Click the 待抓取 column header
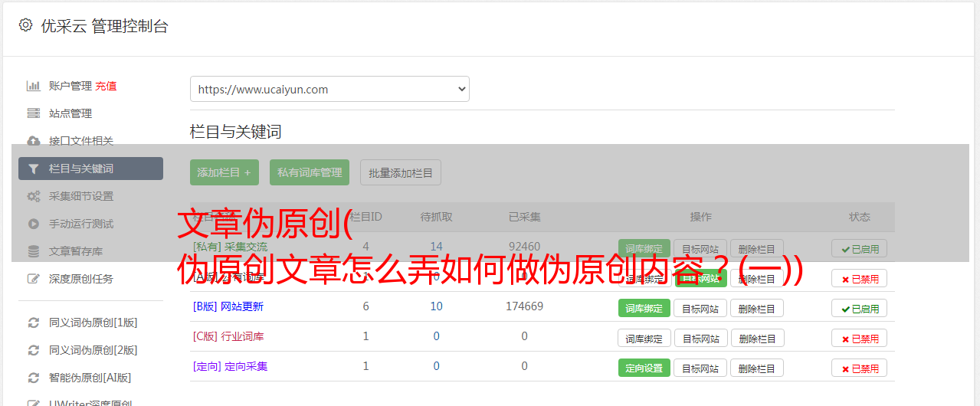This screenshot has height=406, width=980. click(x=437, y=217)
